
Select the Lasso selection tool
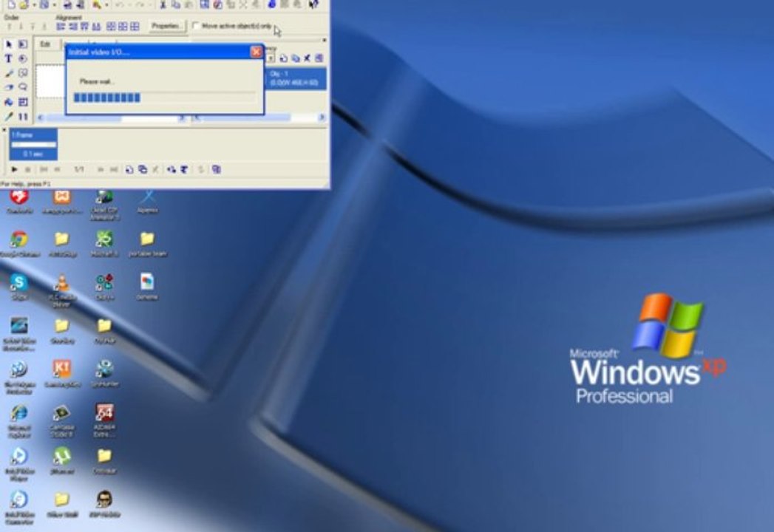[x=23, y=87]
